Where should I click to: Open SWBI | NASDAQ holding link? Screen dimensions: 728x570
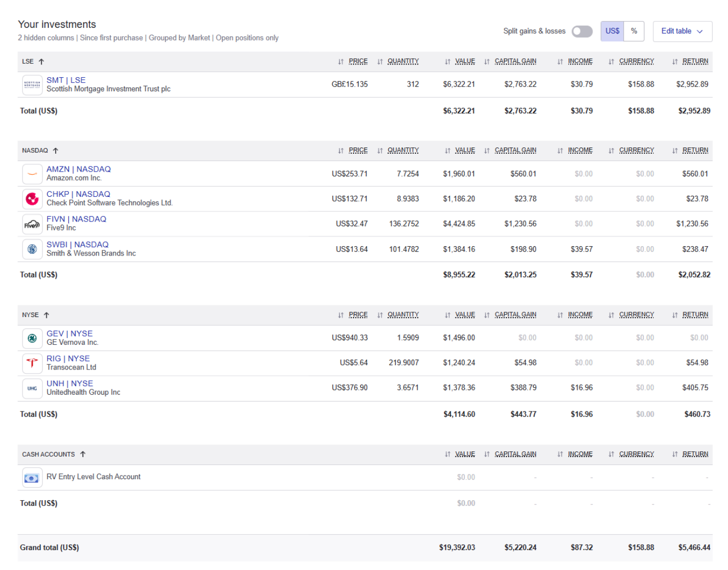[78, 245]
